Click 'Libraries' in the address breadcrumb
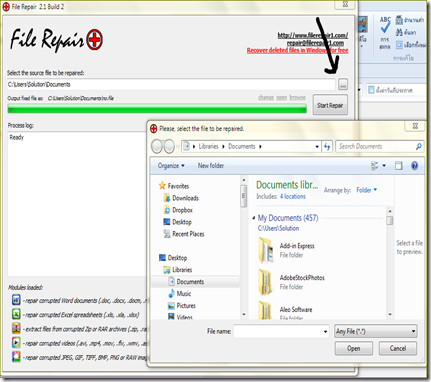The width and height of the screenshot is (431, 382). pyautogui.click(x=208, y=146)
